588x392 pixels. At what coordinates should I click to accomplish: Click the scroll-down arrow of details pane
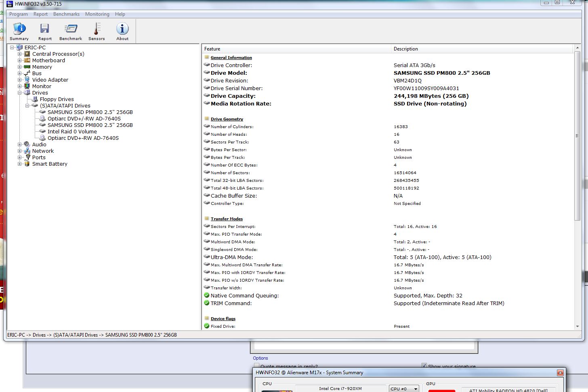(x=577, y=326)
